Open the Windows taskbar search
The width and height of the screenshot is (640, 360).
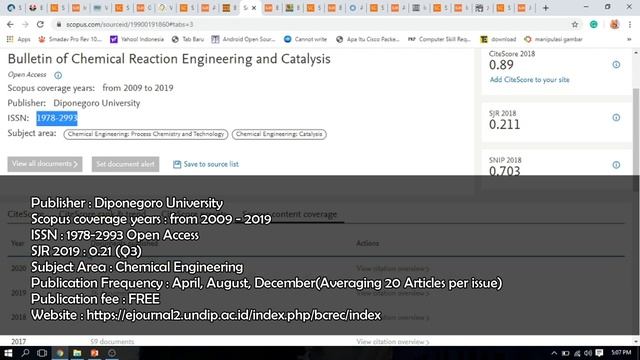[x=25, y=353]
